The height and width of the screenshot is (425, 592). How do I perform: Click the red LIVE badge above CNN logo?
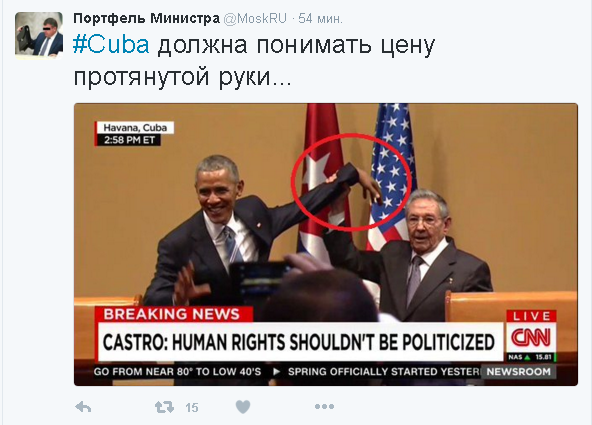coord(531,316)
